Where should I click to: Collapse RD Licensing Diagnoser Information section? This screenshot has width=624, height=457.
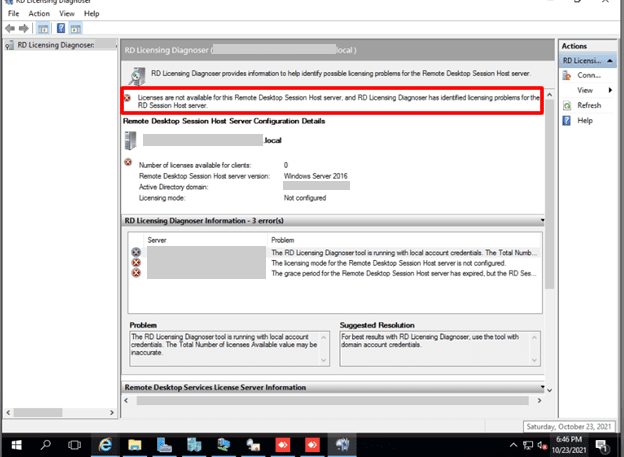pos(542,221)
